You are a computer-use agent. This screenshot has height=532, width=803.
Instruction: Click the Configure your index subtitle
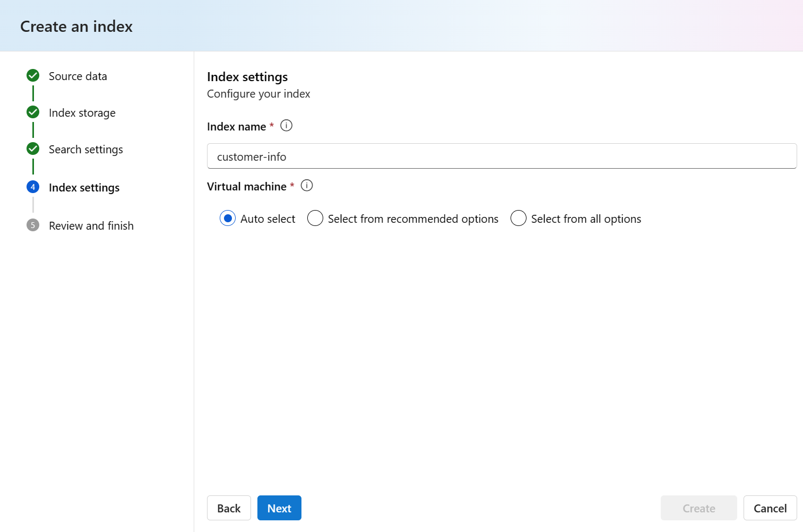click(x=258, y=94)
